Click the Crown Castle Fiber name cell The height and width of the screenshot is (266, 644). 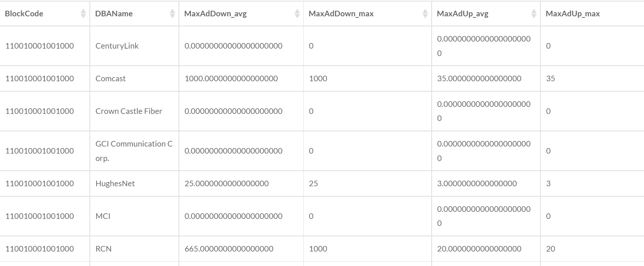[x=129, y=111]
